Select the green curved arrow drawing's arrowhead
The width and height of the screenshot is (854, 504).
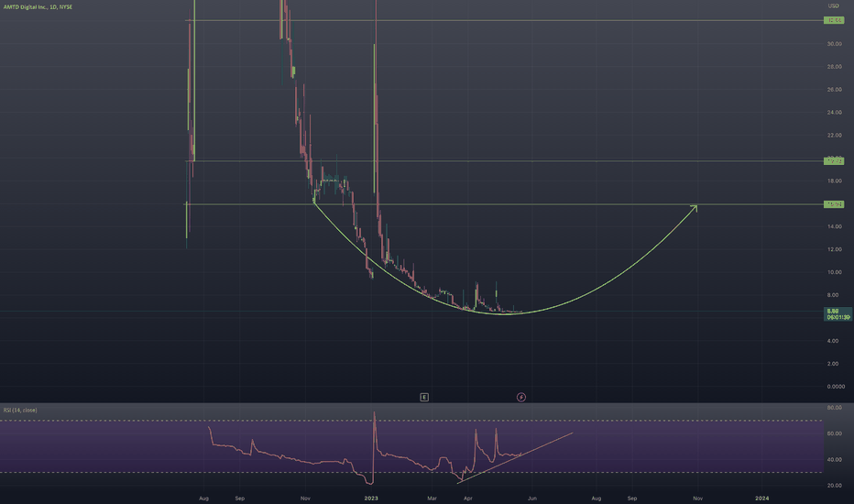(x=695, y=207)
